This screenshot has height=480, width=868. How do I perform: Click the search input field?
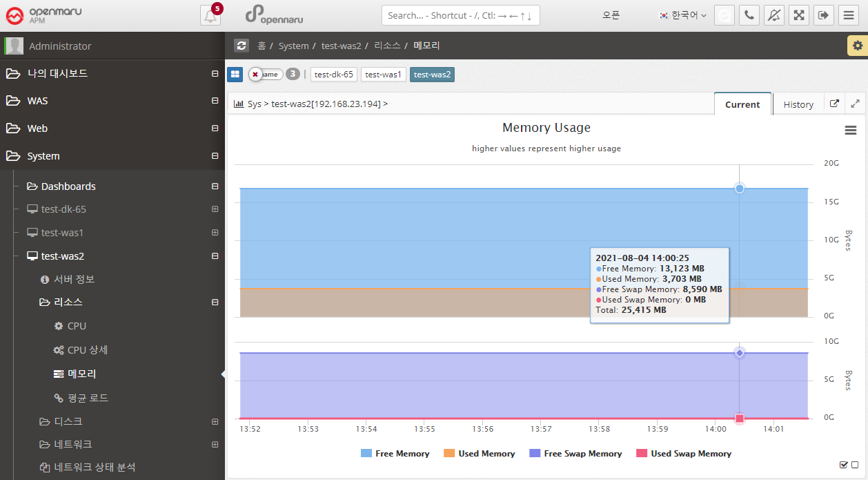[460, 15]
